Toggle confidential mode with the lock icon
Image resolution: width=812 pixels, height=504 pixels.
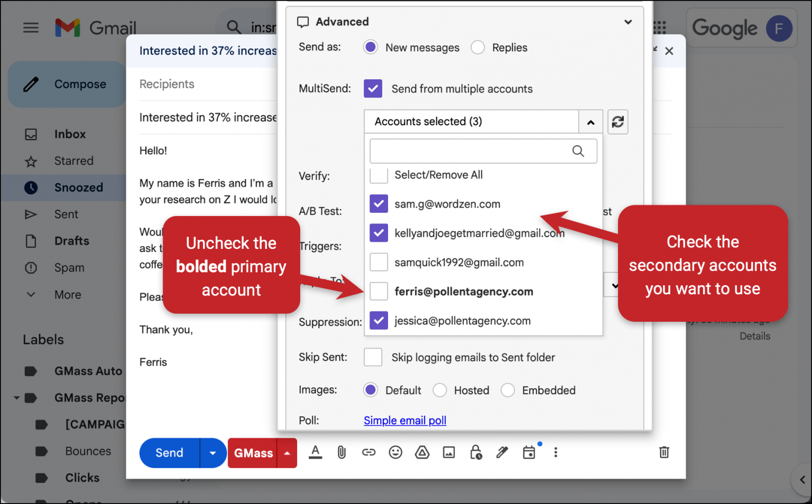[x=476, y=452]
